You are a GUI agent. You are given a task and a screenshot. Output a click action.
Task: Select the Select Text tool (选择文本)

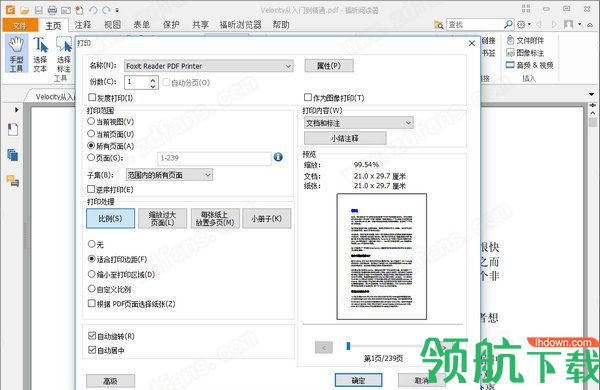click(40, 54)
